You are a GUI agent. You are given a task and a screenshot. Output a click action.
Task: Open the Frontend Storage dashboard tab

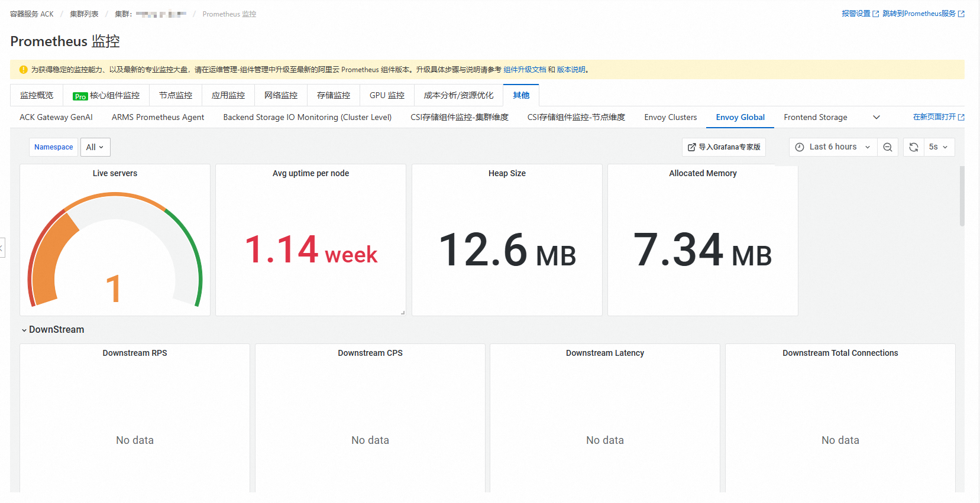[816, 117]
